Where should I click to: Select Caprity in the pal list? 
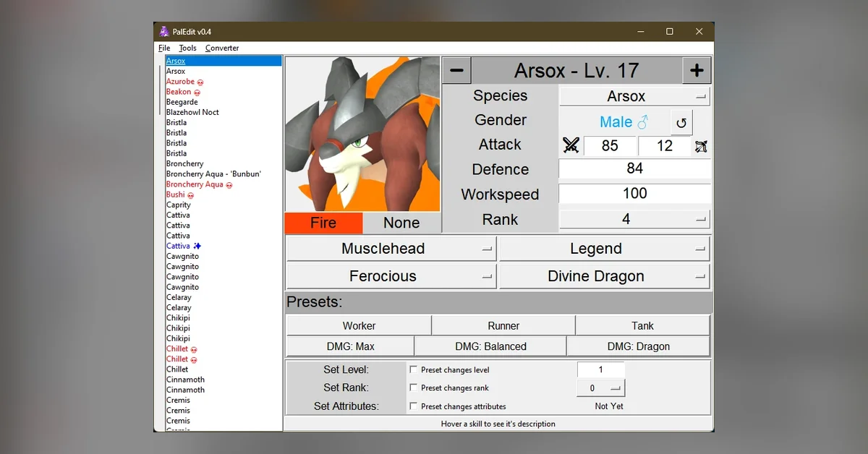[x=179, y=205]
